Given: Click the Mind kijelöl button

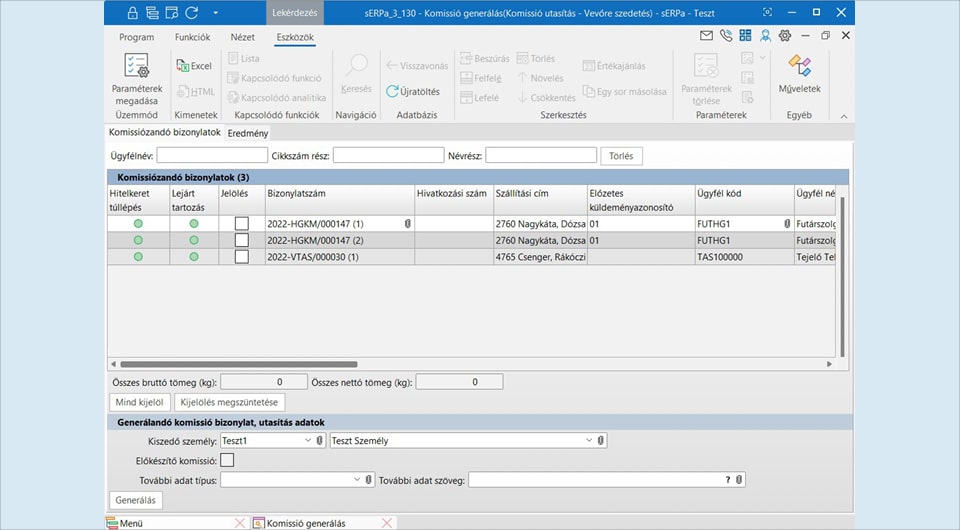Looking at the screenshot, I should coord(138,402).
